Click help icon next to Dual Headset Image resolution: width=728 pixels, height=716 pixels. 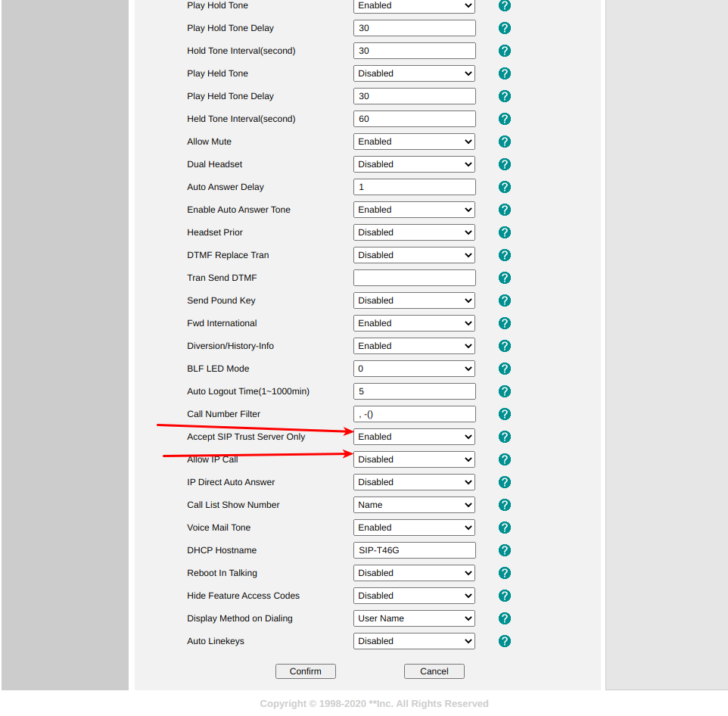(505, 164)
